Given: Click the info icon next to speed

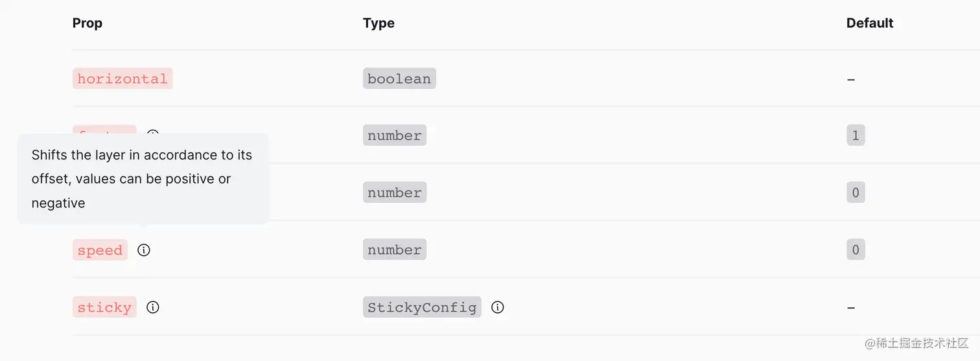Looking at the screenshot, I should [144, 250].
